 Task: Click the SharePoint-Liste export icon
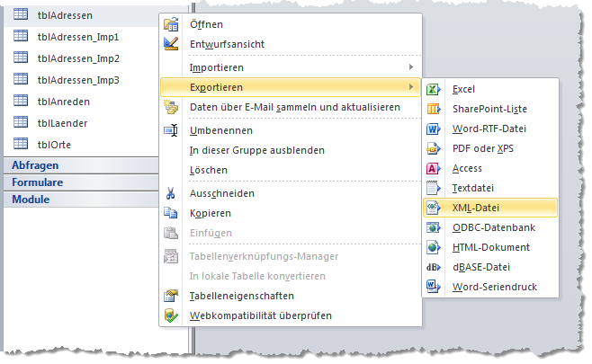click(433, 109)
